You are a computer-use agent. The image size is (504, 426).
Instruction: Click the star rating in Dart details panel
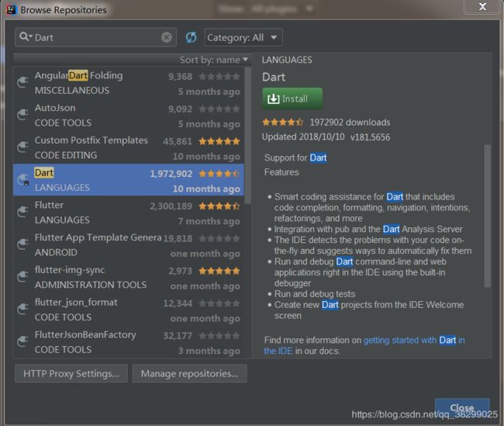pos(282,123)
